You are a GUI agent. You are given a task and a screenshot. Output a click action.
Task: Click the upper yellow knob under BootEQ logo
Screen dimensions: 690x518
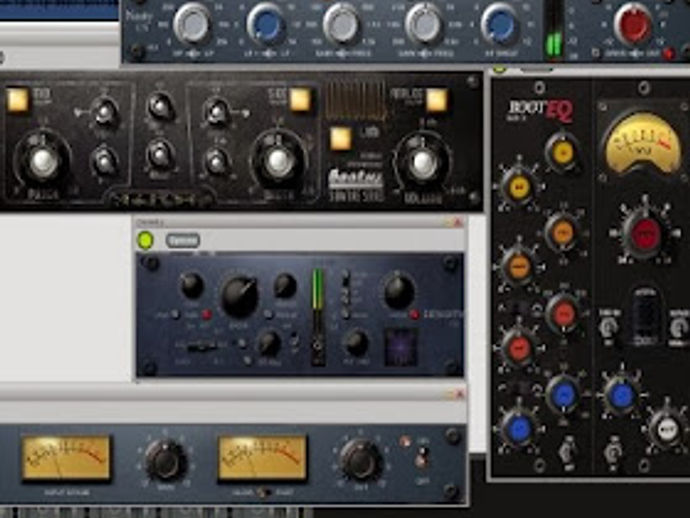tap(563, 152)
